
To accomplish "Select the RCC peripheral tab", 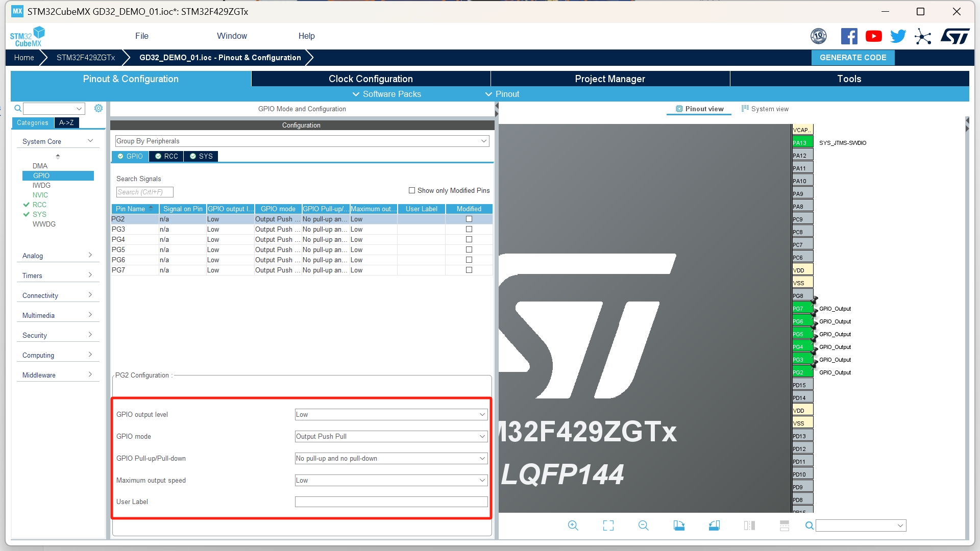I will click(167, 156).
